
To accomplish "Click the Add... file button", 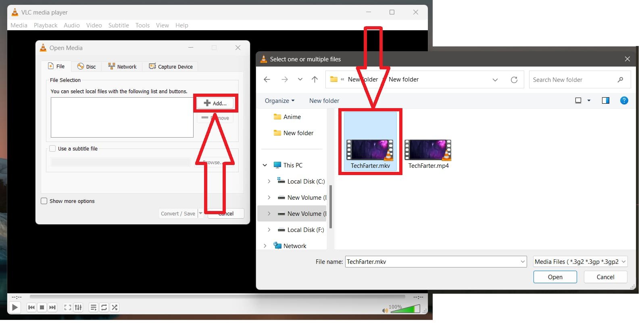I will point(215,103).
